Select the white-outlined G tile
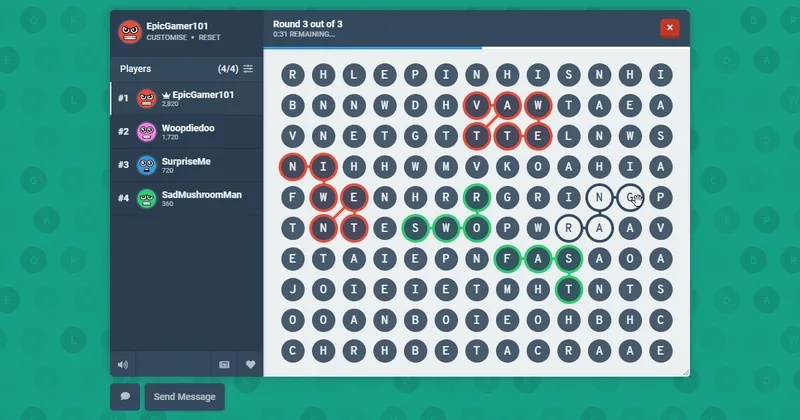Viewport: 800px width, 420px height. click(630, 197)
